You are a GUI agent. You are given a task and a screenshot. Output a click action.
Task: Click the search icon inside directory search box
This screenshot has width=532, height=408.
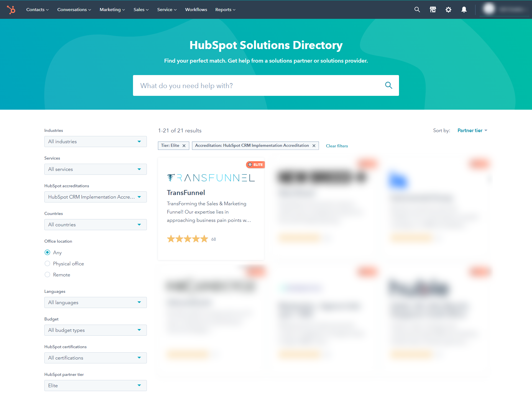point(388,85)
